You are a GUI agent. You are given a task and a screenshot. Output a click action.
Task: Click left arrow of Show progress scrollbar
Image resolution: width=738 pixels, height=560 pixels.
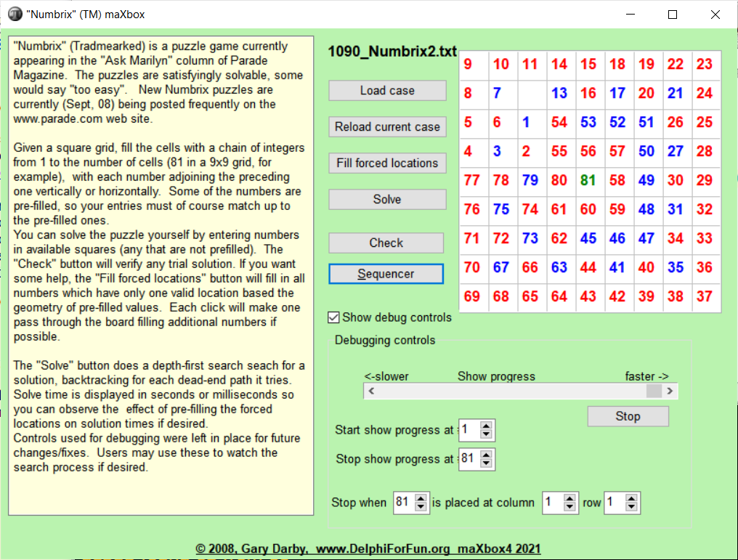pos(371,391)
